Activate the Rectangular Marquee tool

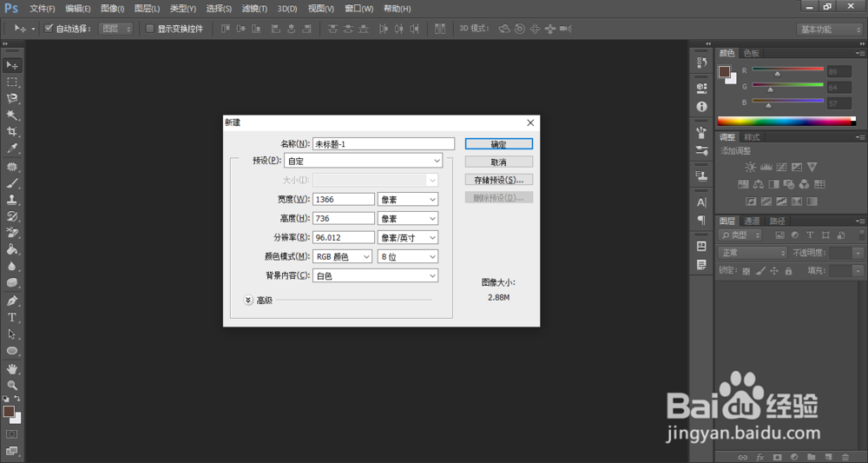pyautogui.click(x=11, y=82)
